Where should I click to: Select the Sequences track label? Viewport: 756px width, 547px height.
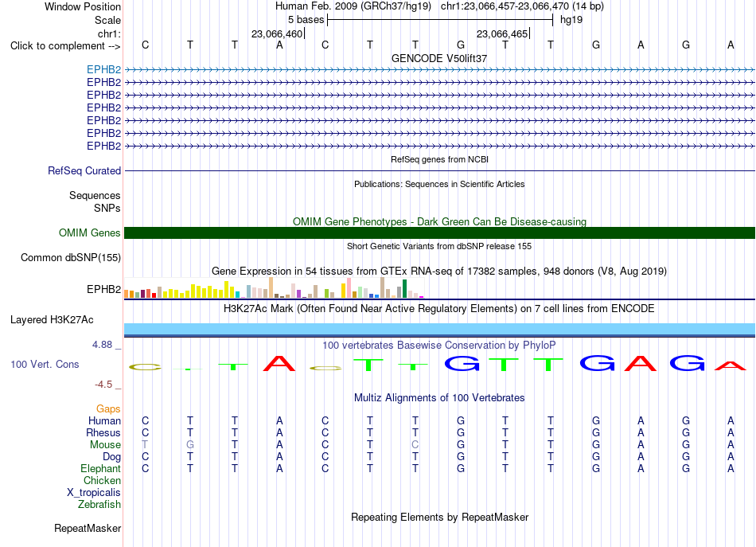point(95,195)
